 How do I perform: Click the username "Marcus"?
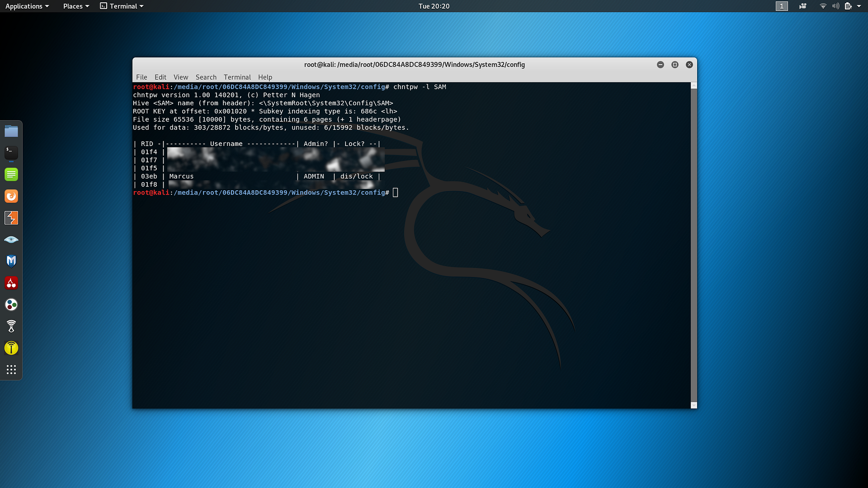[x=181, y=177]
